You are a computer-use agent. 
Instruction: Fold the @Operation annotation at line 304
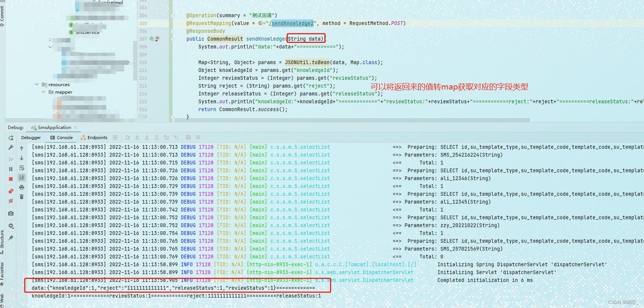coord(172,16)
